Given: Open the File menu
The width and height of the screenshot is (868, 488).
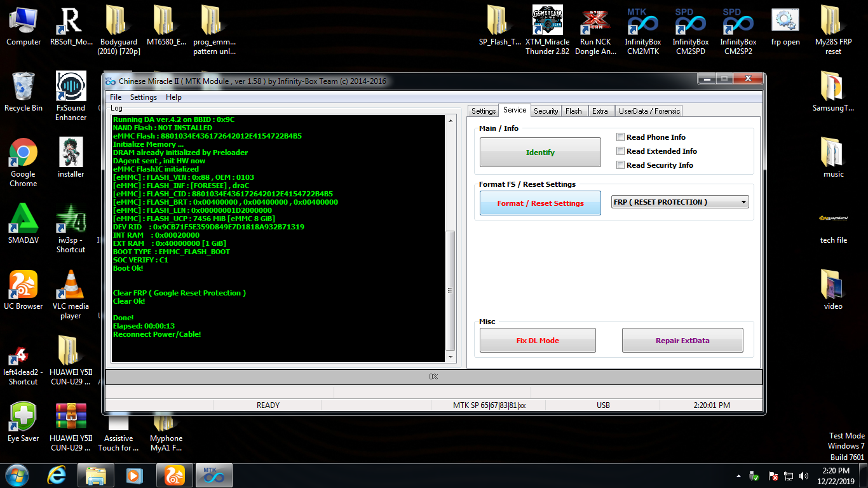Looking at the screenshot, I should pos(116,97).
